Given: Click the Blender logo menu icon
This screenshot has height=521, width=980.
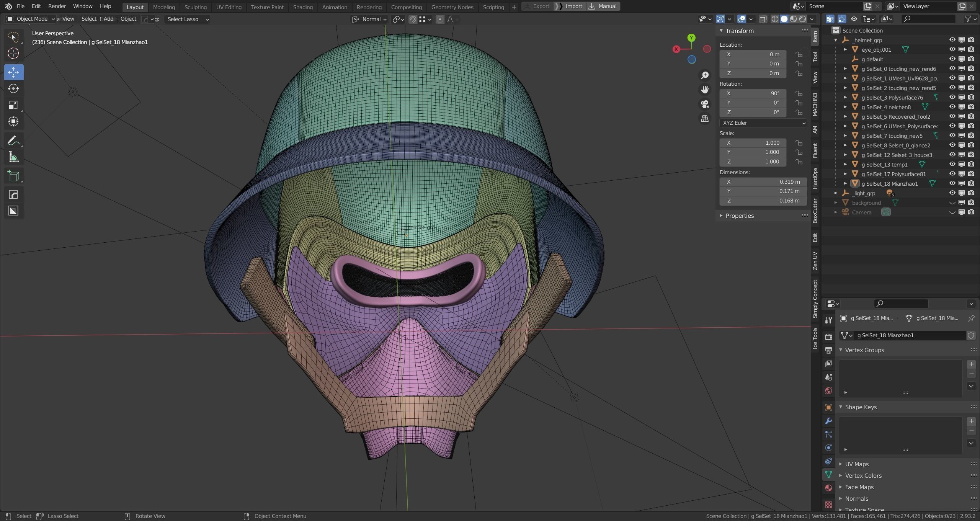Looking at the screenshot, I should (8, 7).
